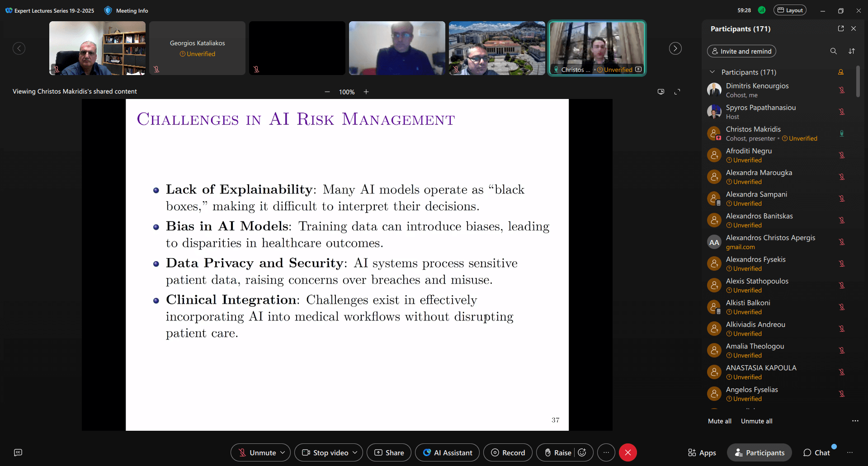Click Invite and remind button
This screenshot has height=466, width=868.
[x=741, y=51]
